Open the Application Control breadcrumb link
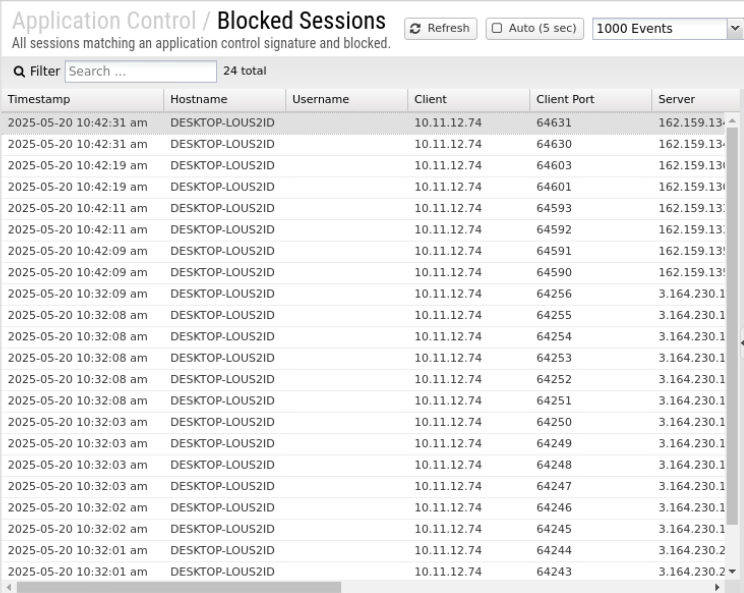744x593 pixels. pyautogui.click(x=104, y=21)
